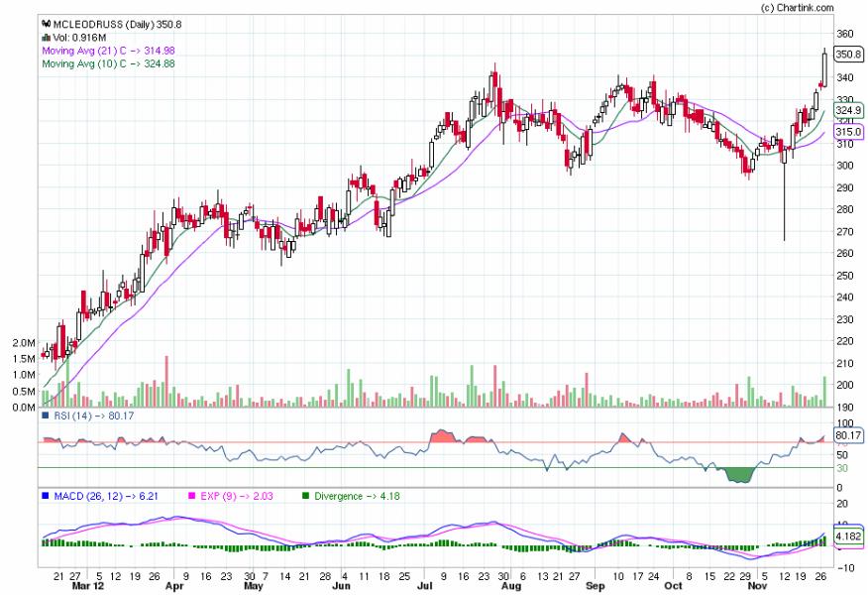Click the 324.9 moving average price tag
Viewport: 868px width, 595px height.
click(848, 110)
